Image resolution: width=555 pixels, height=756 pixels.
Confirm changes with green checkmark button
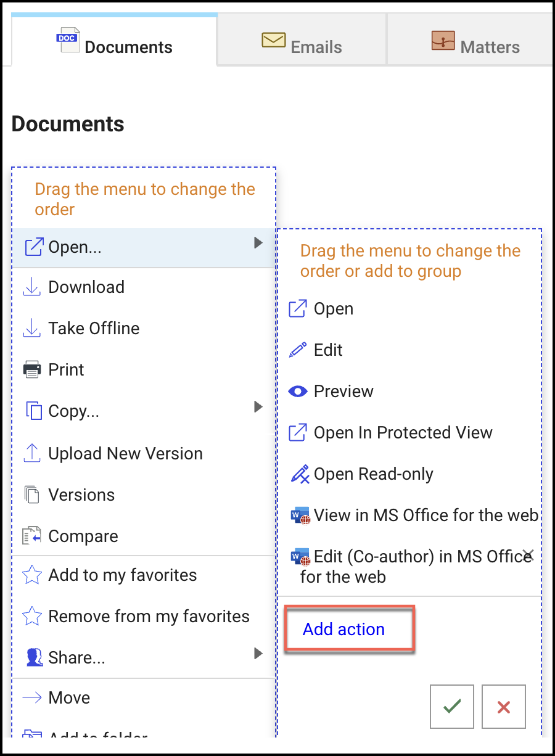452,707
